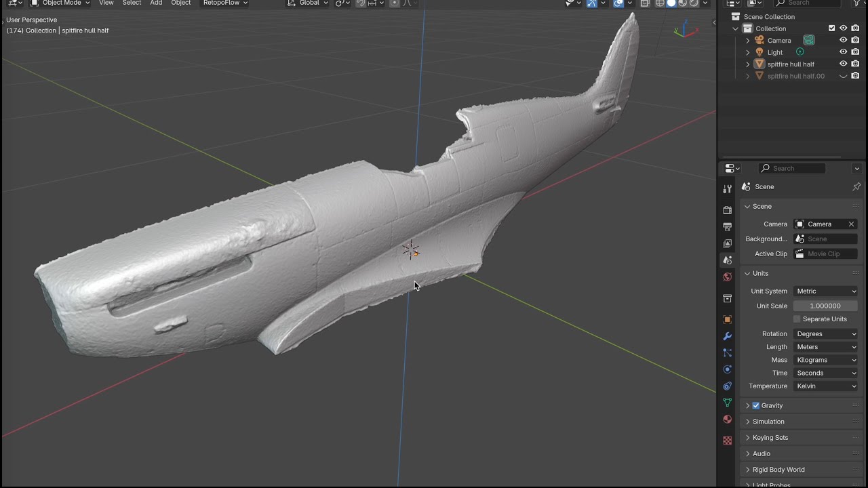Click the viewport navigation axis gizmo

click(x=686, y=29)
